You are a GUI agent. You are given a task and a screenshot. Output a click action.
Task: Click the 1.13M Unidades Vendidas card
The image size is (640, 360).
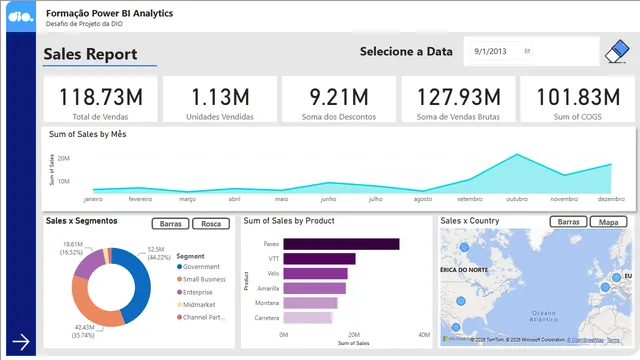point(220,99)
